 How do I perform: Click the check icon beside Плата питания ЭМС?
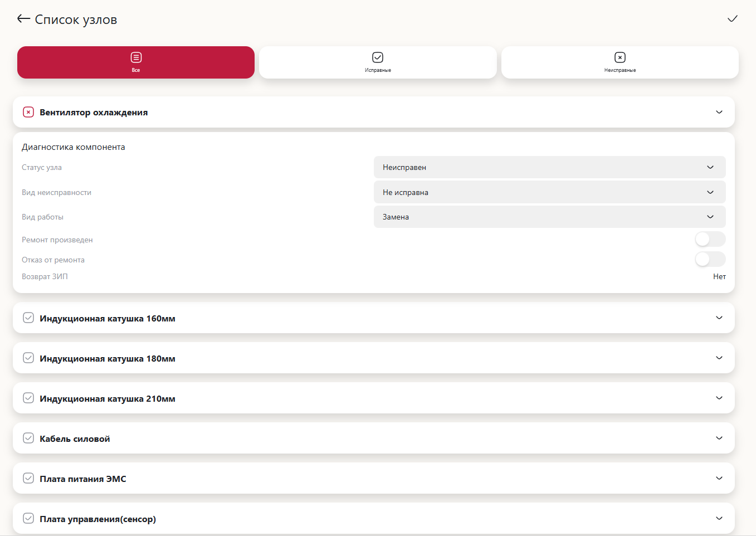click(28, 479)
